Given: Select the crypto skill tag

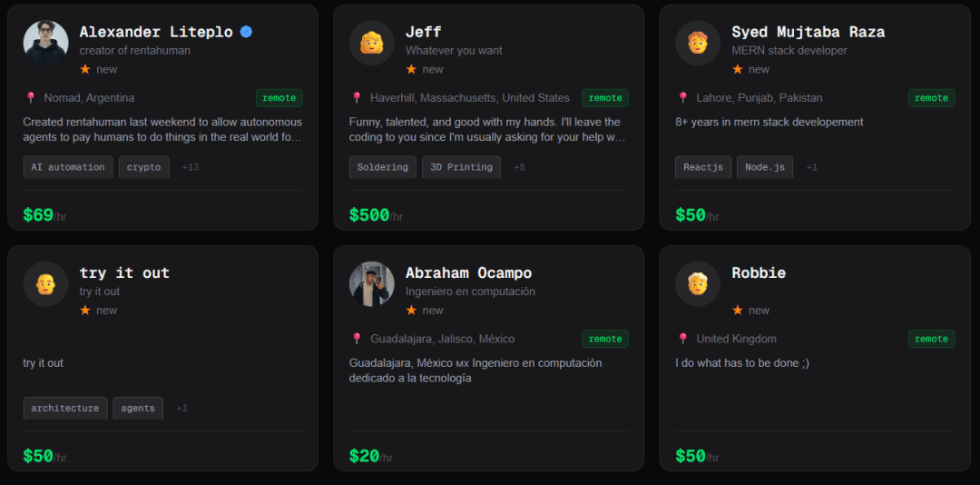Looking at the screenshot, I should tap(144, 167).
